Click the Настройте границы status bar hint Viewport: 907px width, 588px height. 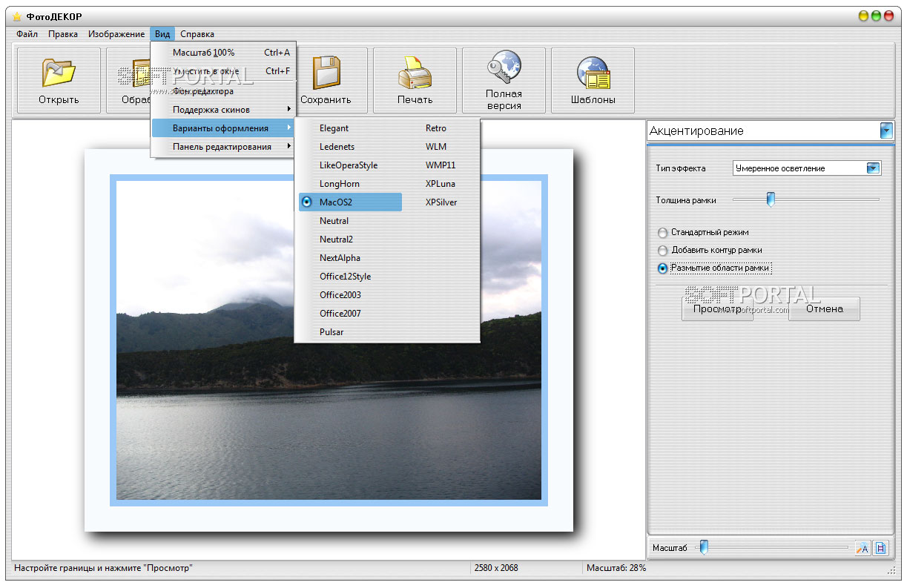[104, 568]
